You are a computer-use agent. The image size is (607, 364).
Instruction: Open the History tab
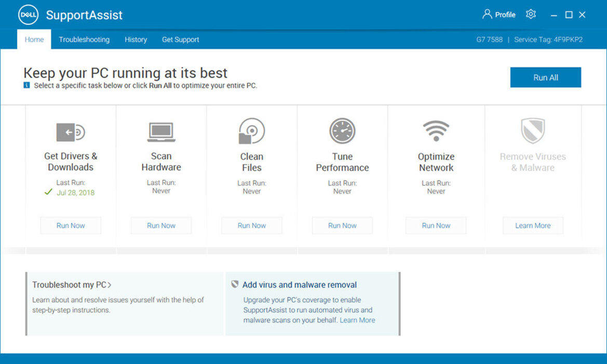(x=136, y=39)
